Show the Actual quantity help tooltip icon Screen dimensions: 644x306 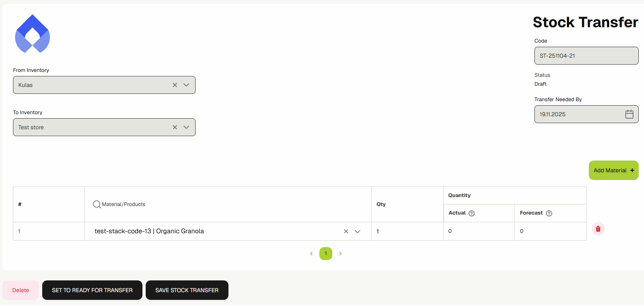[472, 213]
